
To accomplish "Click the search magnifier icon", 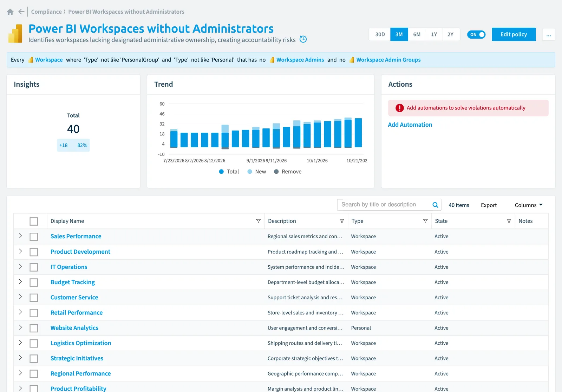I will (x=435, y=205).
